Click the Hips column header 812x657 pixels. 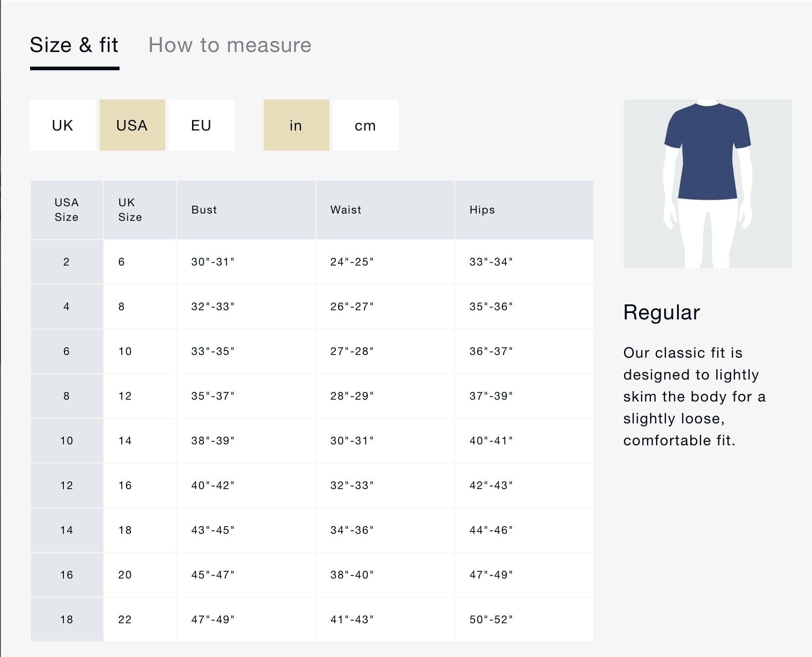point(482,210)
